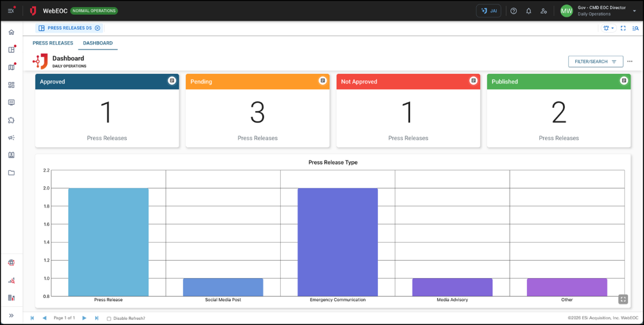644x325 pixels.
Task: Toggle the hamburger navigation menu
Action: [11, 11]
